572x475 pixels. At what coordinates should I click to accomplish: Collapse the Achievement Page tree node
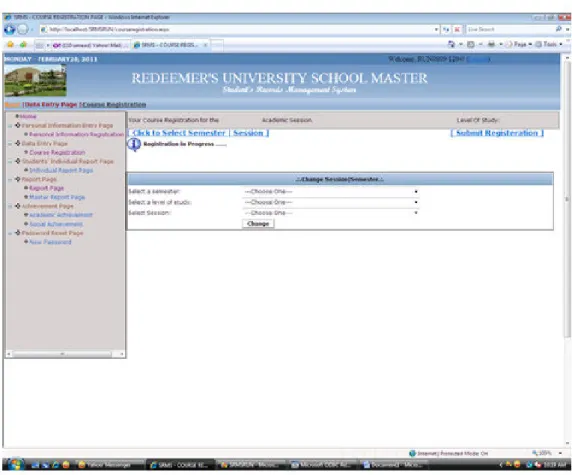click(10, 206)
